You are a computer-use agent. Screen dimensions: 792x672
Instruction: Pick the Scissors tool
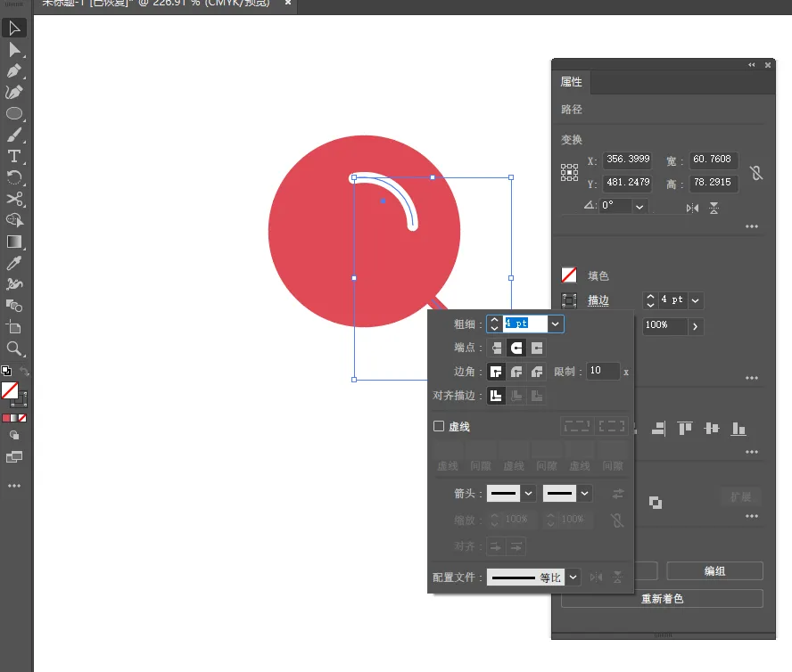click(13, 199)
